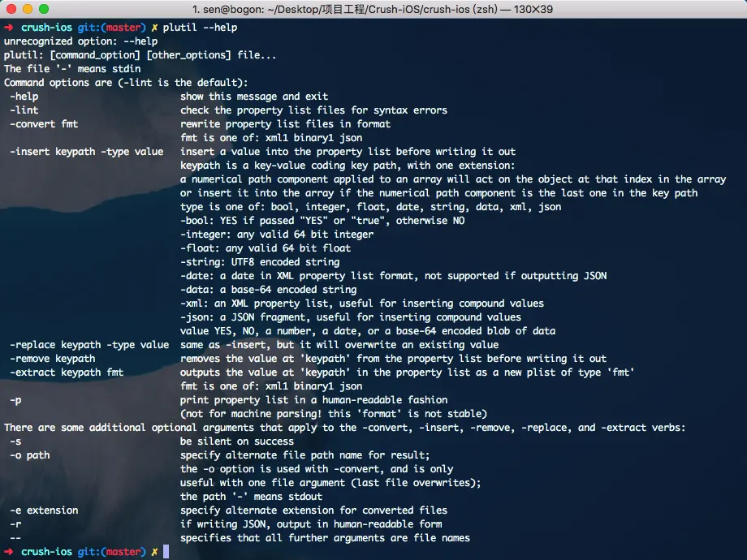747x560 pixels.
Task: Click the yellow minimize window button
Action: point(28,9)
